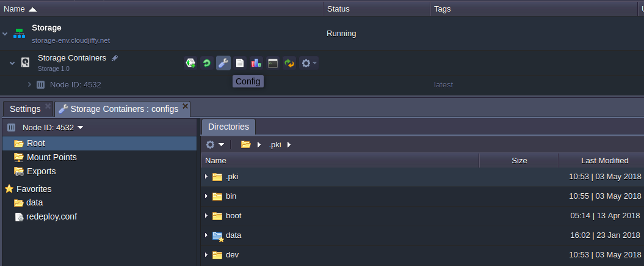Click the .pki folder icon
Viewport: 644px width, 266px height.
(217, 177)
